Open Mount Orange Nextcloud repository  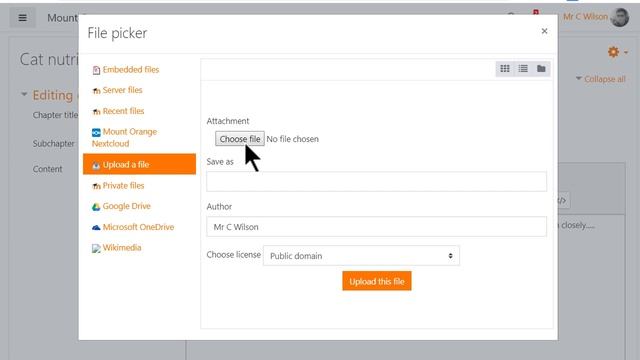[124, 138]
